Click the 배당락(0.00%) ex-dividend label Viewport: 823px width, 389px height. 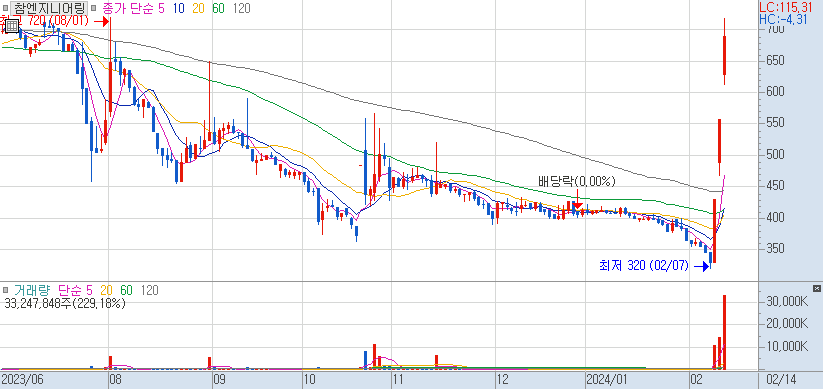576,182
